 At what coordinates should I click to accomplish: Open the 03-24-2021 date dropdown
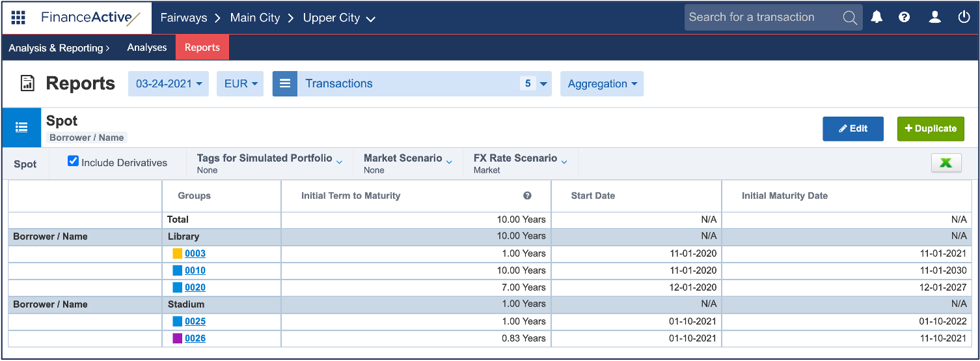click(169, 83)
